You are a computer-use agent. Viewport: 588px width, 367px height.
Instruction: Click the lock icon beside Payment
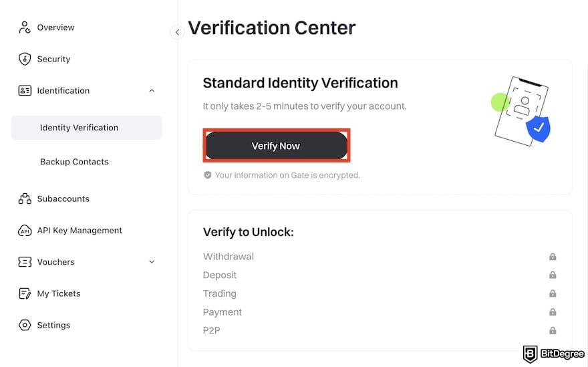click(553, 312)
